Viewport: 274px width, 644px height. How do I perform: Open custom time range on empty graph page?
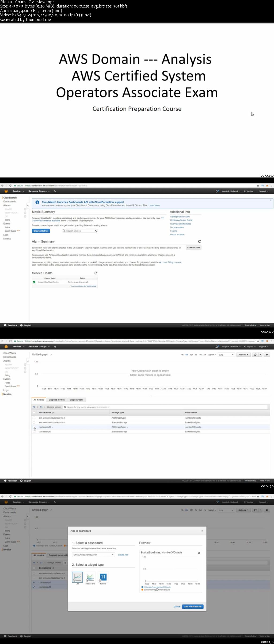(x=212, y=355)
